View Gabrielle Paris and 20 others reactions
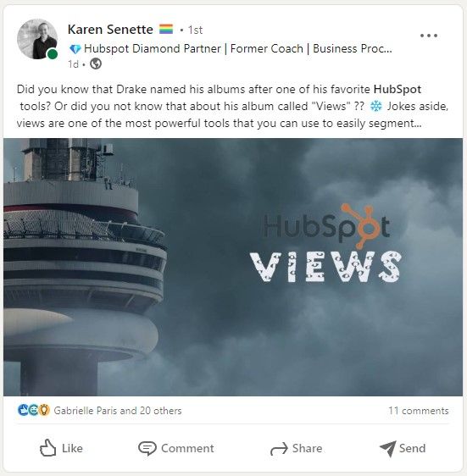467x476 pixels. click(x=118, y=411)
